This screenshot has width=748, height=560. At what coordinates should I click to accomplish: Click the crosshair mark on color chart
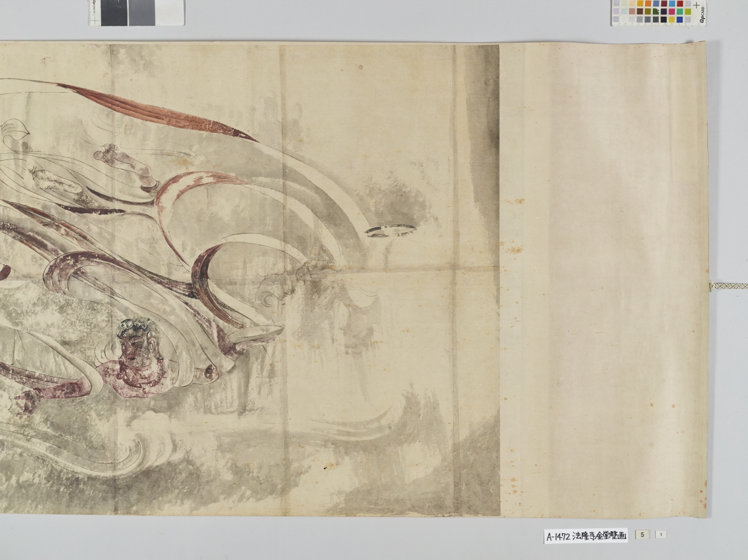pyautogui.click(x=697, y=5)
